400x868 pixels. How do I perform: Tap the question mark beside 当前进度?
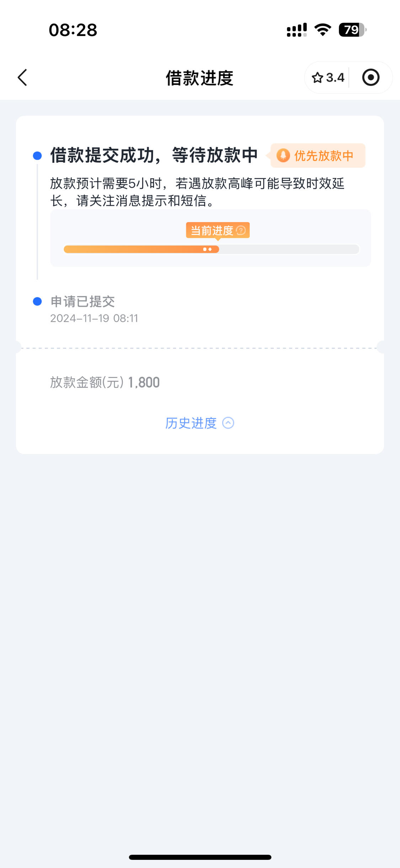point(241,231)
